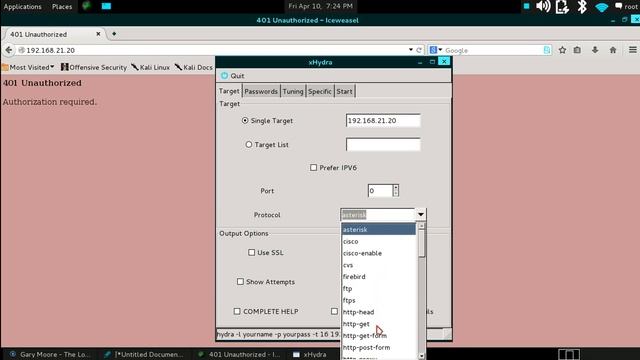Choose asterisk from protocol list
Viewport: 640px width, 360px height.
click(x=378, y=229)
